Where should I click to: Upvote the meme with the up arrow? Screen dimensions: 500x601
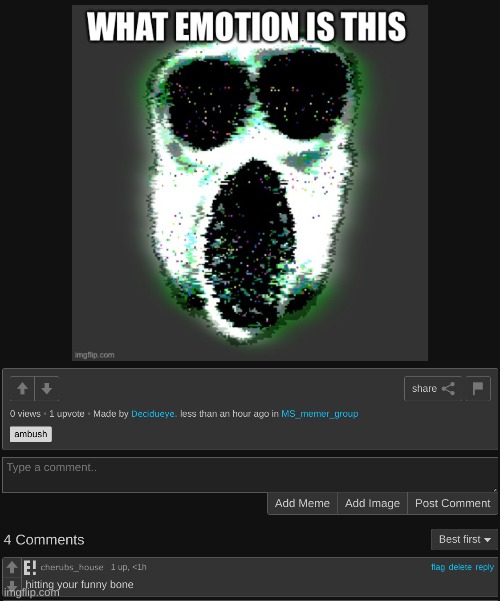(22, 389)
